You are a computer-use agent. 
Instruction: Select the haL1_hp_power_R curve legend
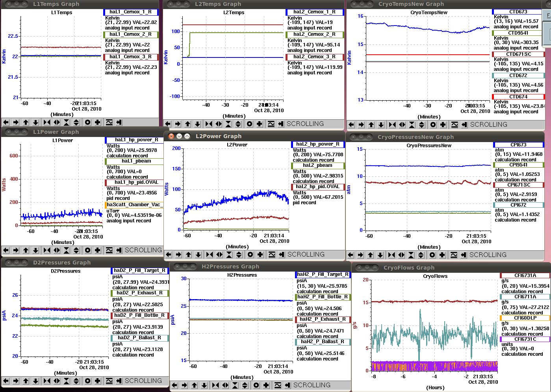coord(135,140)
